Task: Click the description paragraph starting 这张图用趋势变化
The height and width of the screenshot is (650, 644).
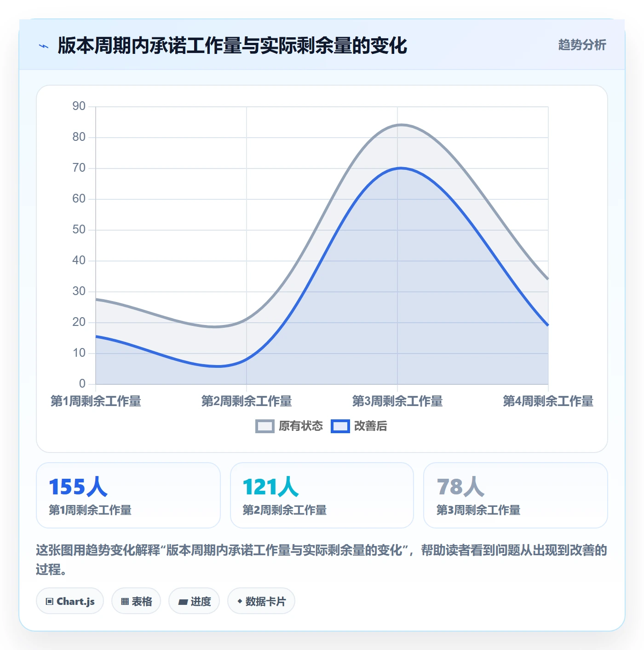Action: click(x=322, y=559)
